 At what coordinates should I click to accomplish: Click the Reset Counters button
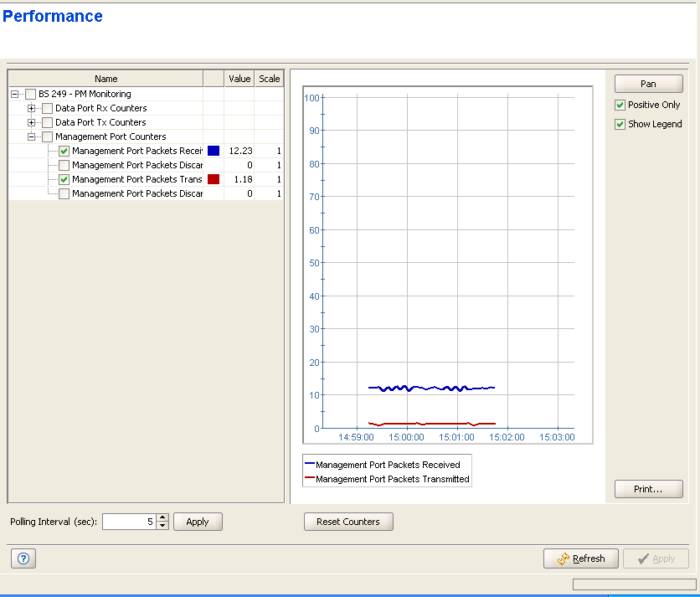tap(347, 522)
